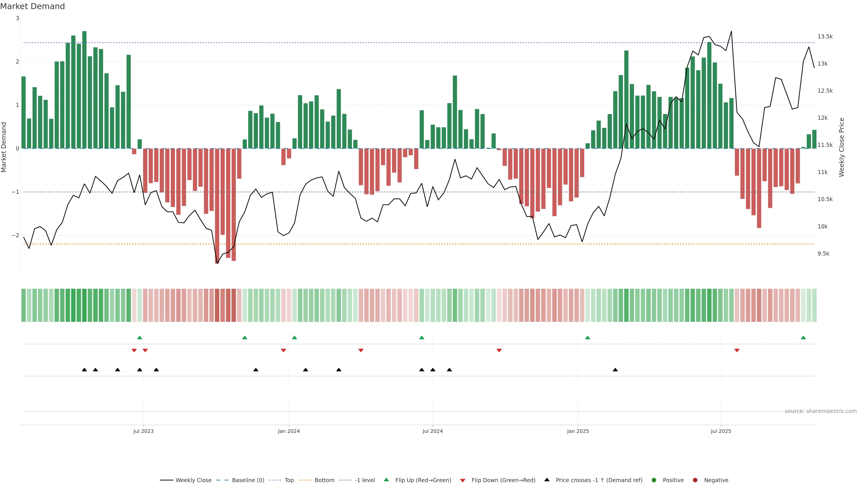This screenshot has height=488, width=868.
Task: Click Price crosses -1 black triangle legend icon
Action: pyautogui.click(x=547, y=480)
